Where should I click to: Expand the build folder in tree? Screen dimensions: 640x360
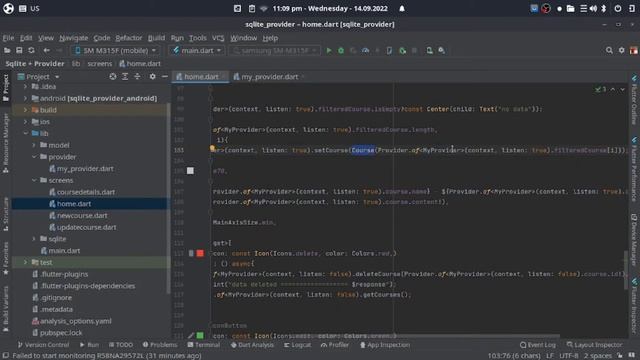pos(25,110)
